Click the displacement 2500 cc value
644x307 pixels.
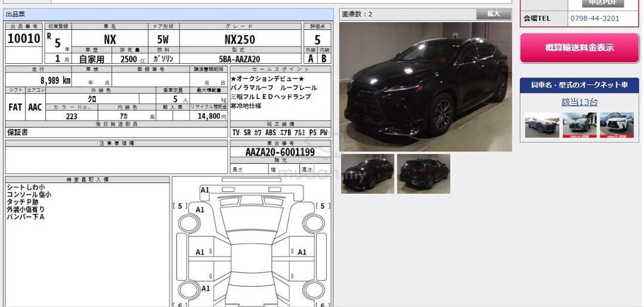coord(132,58)
